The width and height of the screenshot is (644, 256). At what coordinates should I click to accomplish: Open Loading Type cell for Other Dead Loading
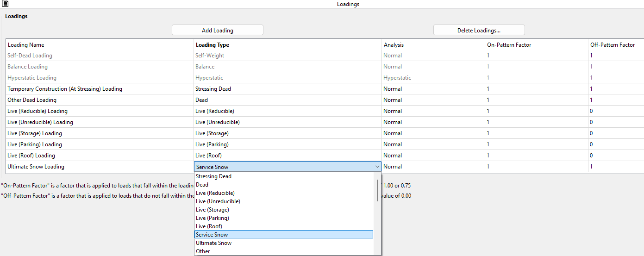coord(287,100)
